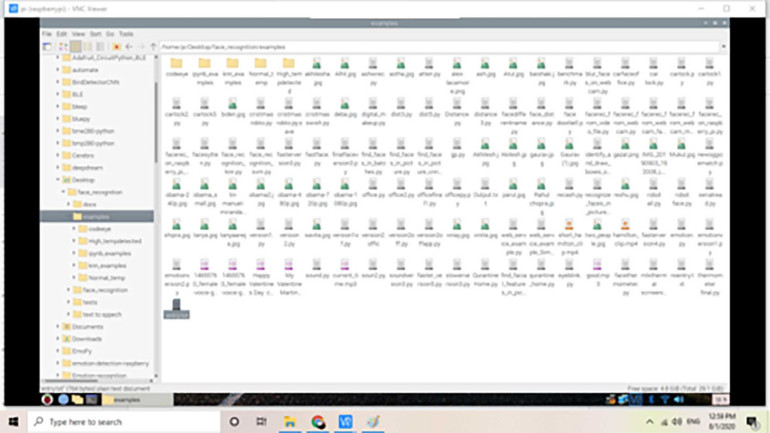Click the Chrome icon in Windows taskbar
Screen dimensions: 770x433
(318, 422)
